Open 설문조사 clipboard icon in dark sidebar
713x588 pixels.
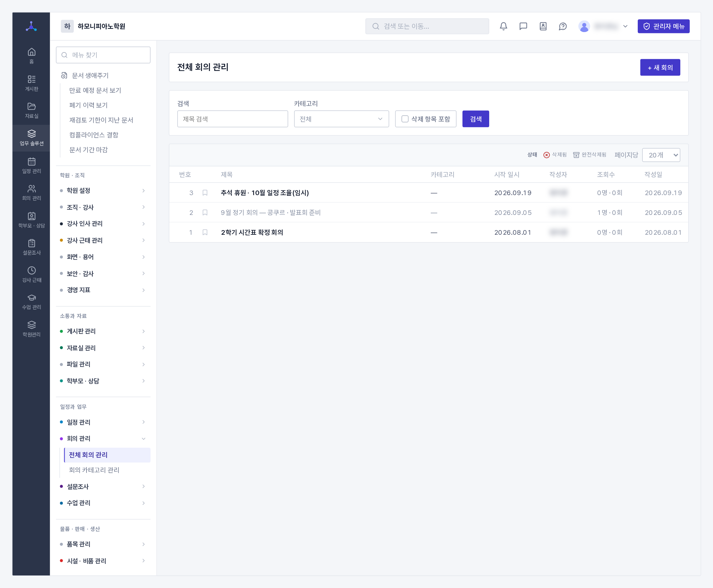[x=31, y=247]
